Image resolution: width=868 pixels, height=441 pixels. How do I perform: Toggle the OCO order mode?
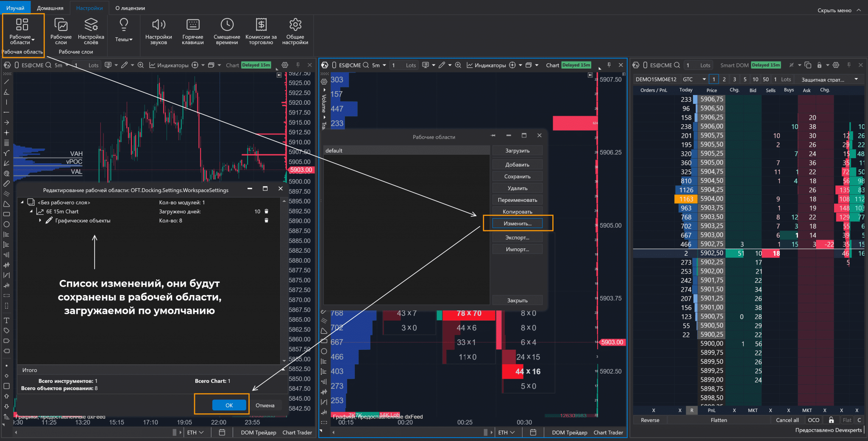tap(813, 420)
